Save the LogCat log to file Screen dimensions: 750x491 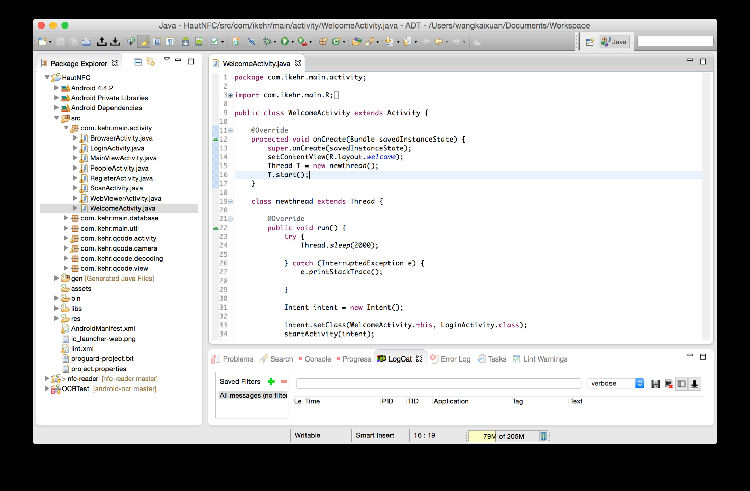pos(655,383)
